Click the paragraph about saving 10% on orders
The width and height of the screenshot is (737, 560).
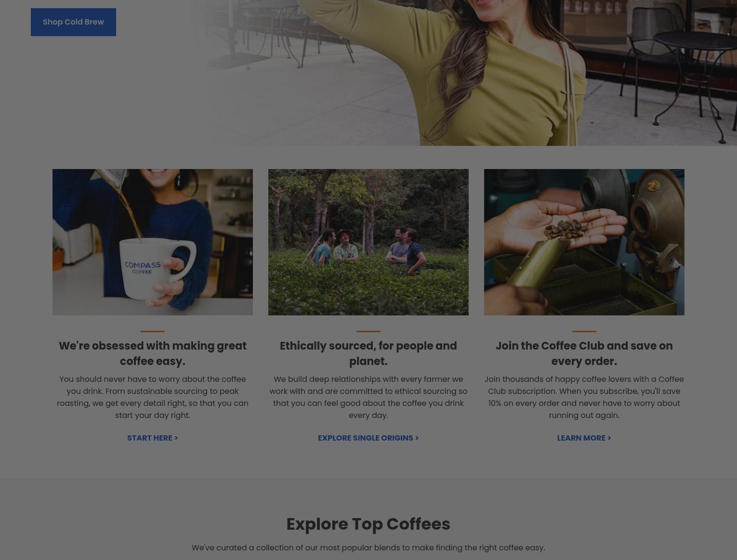coord(584,397)
